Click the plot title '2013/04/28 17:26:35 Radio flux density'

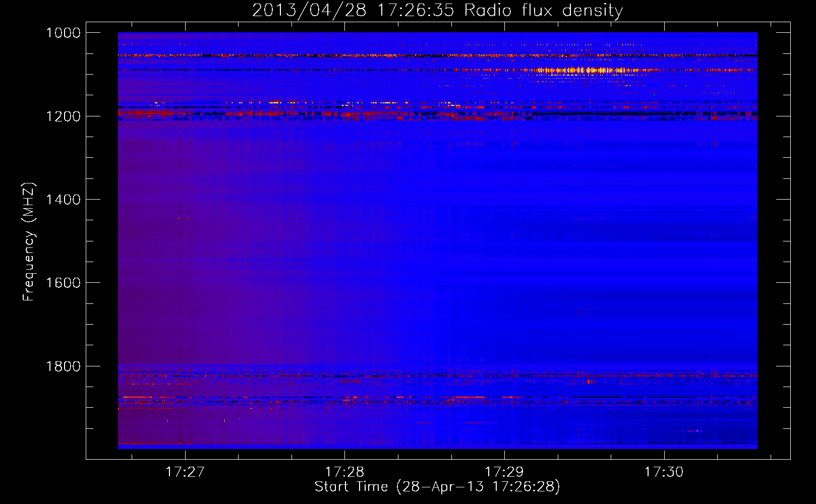coord(437,11)
